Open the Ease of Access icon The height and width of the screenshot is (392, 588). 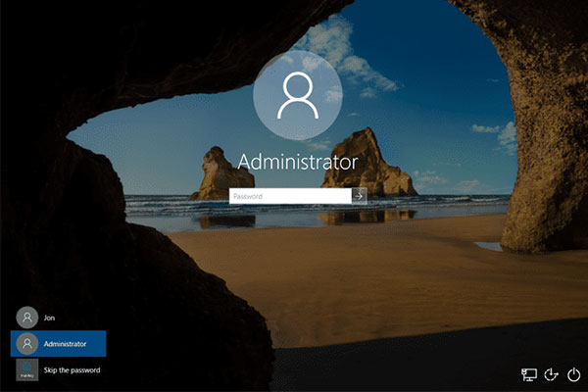pyautogui.click(x=551, y=374)
